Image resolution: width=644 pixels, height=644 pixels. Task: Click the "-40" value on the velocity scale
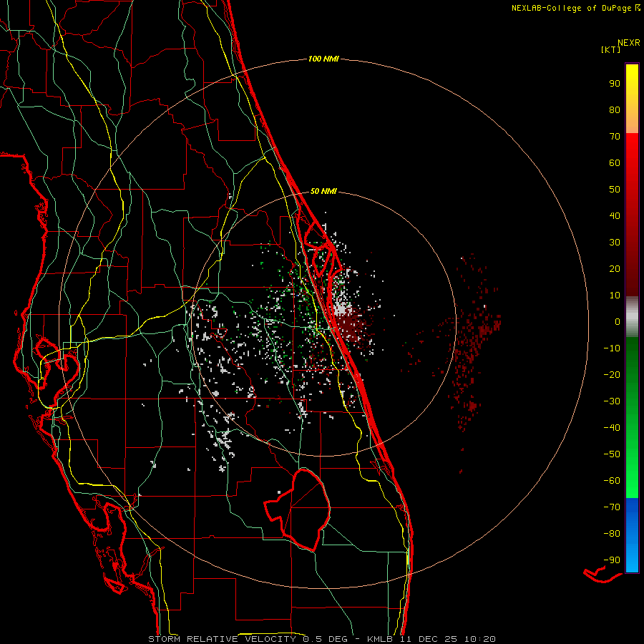tap(612, 428)
